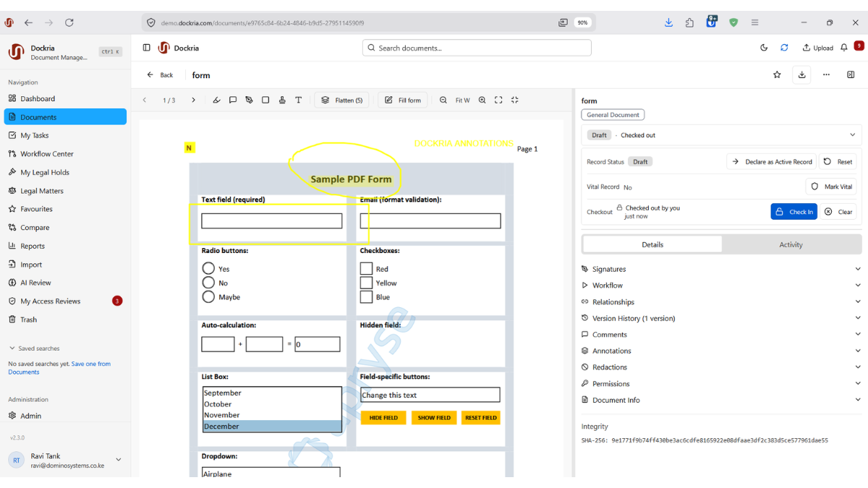868x488 pixels.
Task: Select the rectangle shape annotation tool
Action: click(265, 100)
